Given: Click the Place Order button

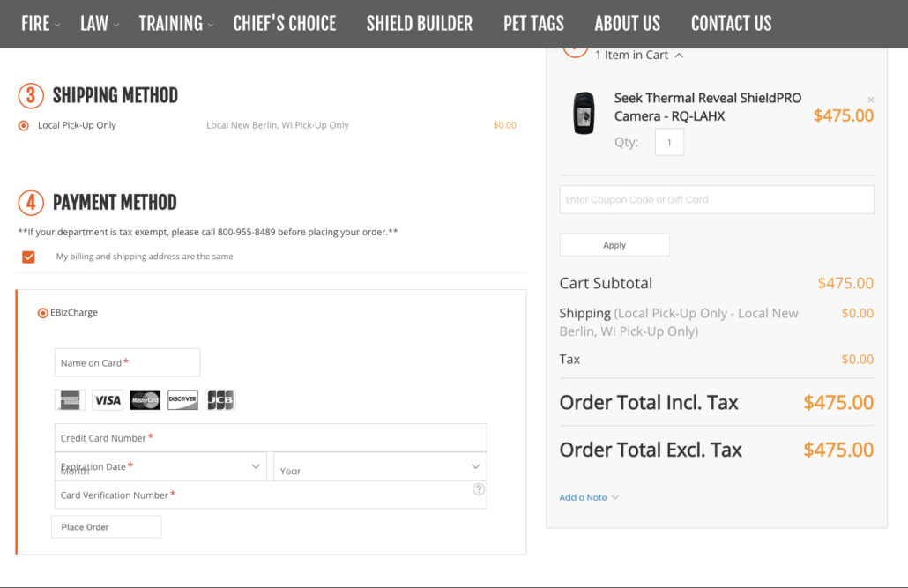Looking at the screenshot, I should point(106,526).
